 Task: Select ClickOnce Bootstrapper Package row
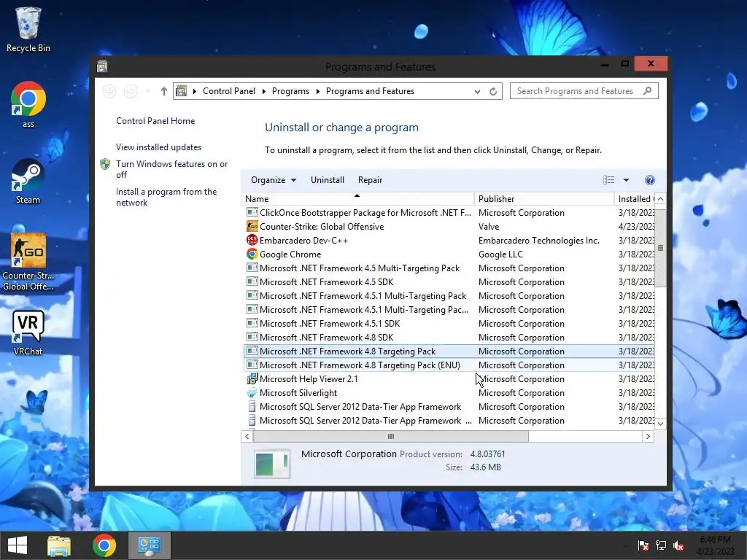tap(449, 212)
